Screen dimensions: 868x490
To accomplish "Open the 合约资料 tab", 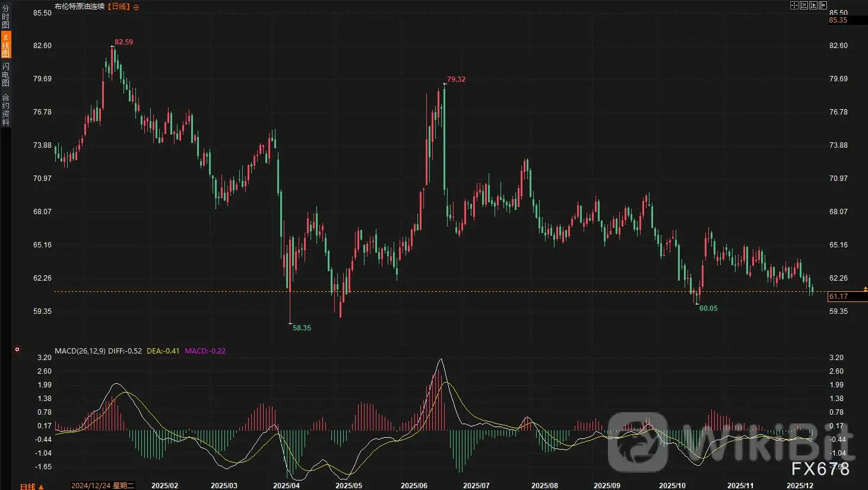I will click(x=5, y=110).
